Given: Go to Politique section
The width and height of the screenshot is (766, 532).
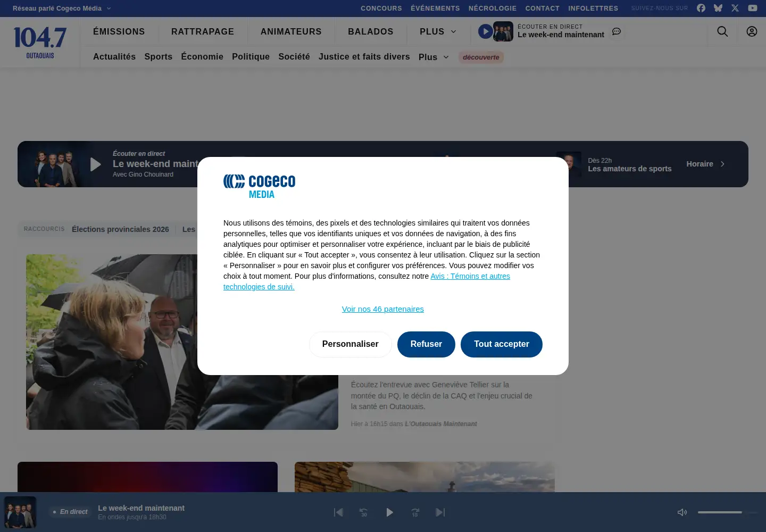Looking at the screenshot, I should click(251, 57).
